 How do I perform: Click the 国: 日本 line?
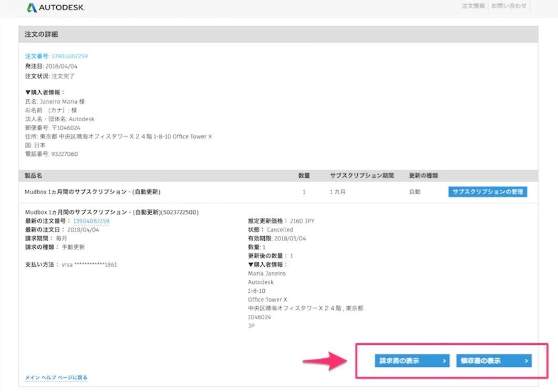[35, 145]
